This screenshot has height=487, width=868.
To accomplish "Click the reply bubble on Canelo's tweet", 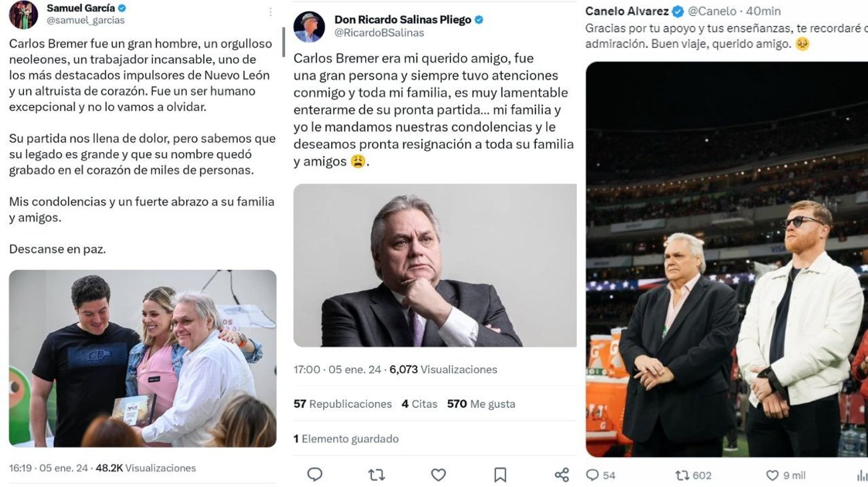I will [592, 475].
